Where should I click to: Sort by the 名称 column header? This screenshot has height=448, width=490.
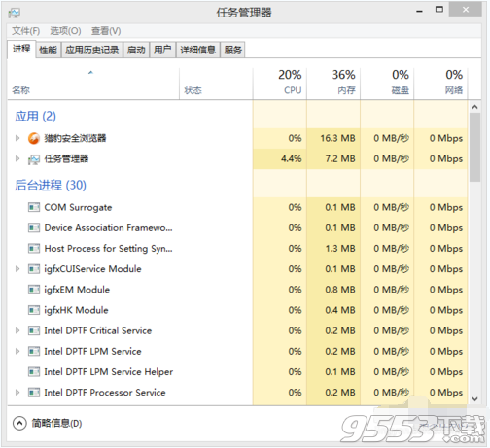(x=93, y=84)
